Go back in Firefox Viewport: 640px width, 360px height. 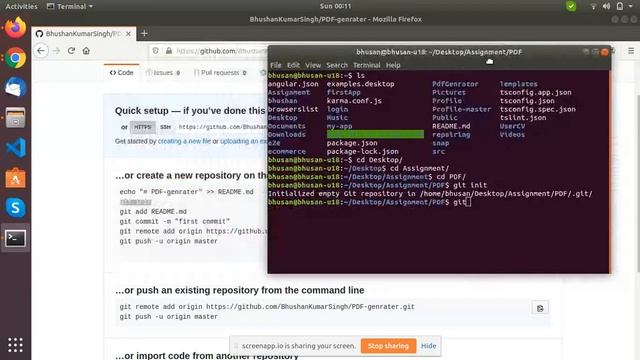click(x=41, y=51)
